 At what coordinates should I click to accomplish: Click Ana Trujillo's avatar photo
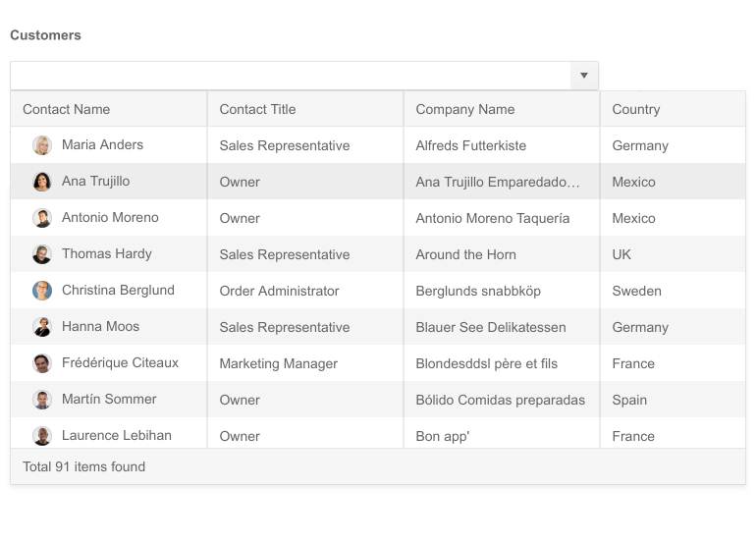[42, 182]
